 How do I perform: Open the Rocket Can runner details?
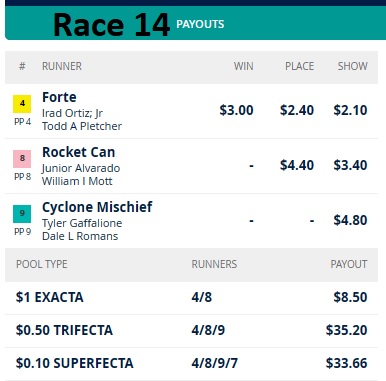point(79,152)
